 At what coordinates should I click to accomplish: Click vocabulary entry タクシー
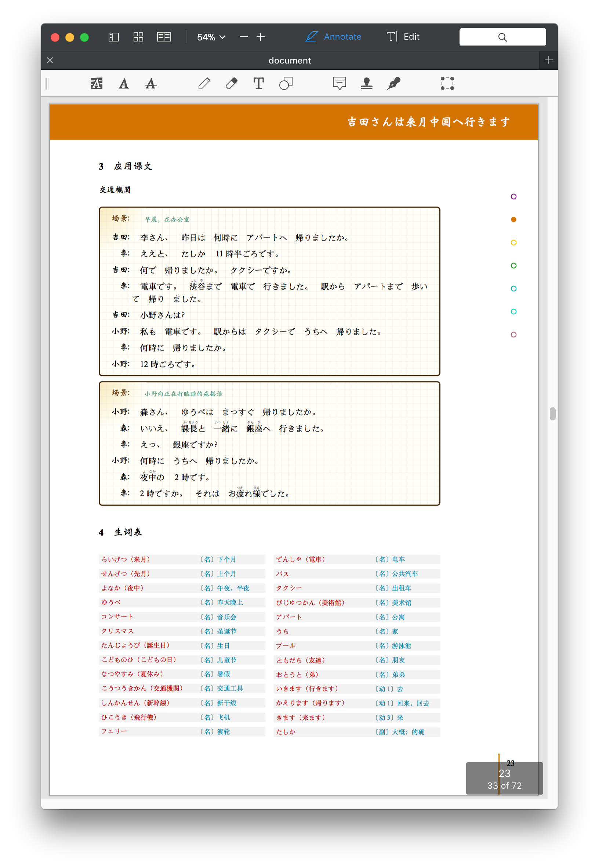coord(288,588)
